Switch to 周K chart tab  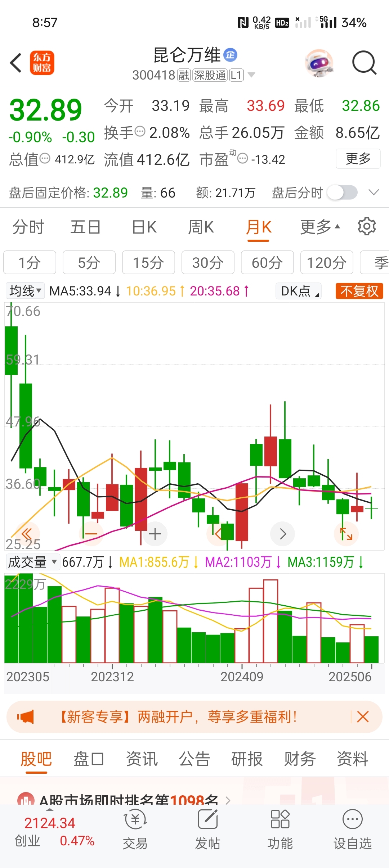click(x=201, y=227)
